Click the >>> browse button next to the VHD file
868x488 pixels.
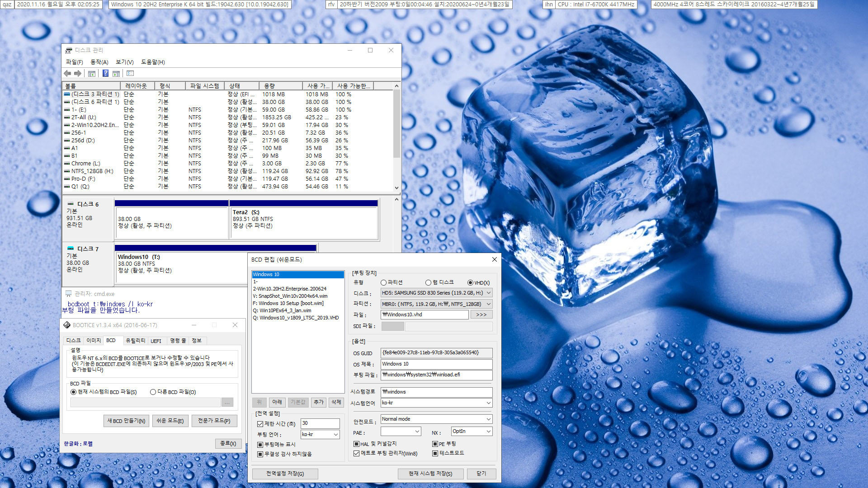[x=481, y=314]
